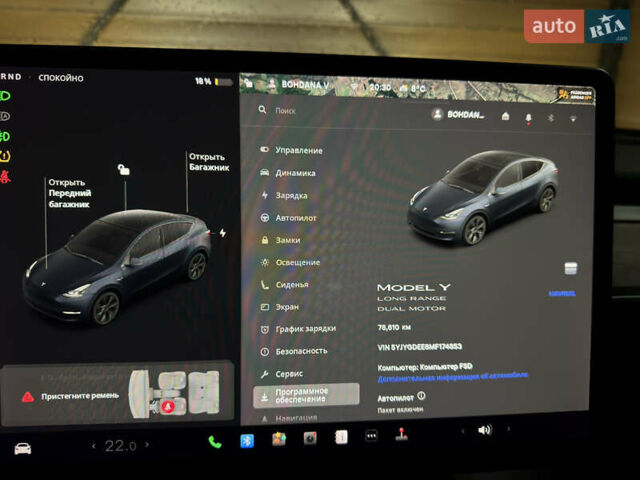Tap Открыть Передний багажник label
The height and width of the screenshot is (480, 640).
pyautogui.click(x=70, y=193)
